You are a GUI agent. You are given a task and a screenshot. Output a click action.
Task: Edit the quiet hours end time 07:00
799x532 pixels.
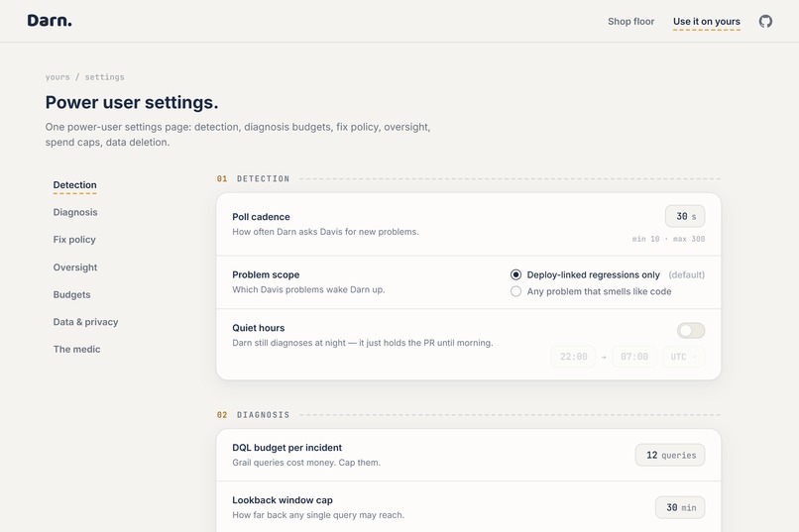point(633,357)
